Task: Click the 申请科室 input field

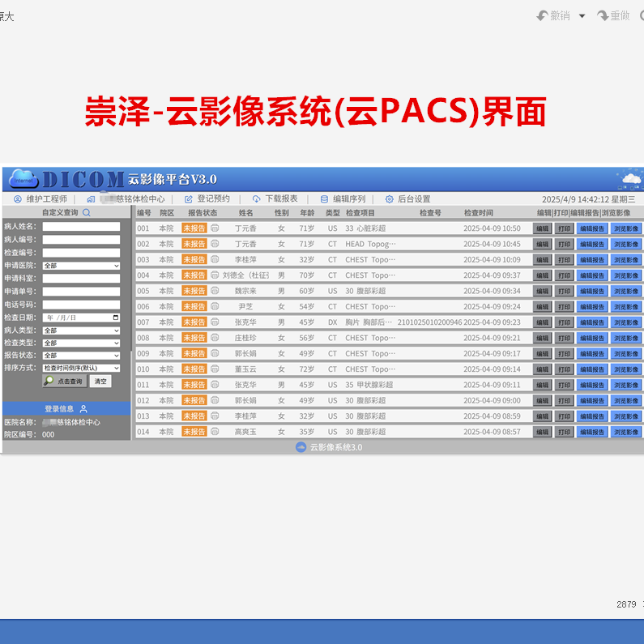Action: pos(81,279)
